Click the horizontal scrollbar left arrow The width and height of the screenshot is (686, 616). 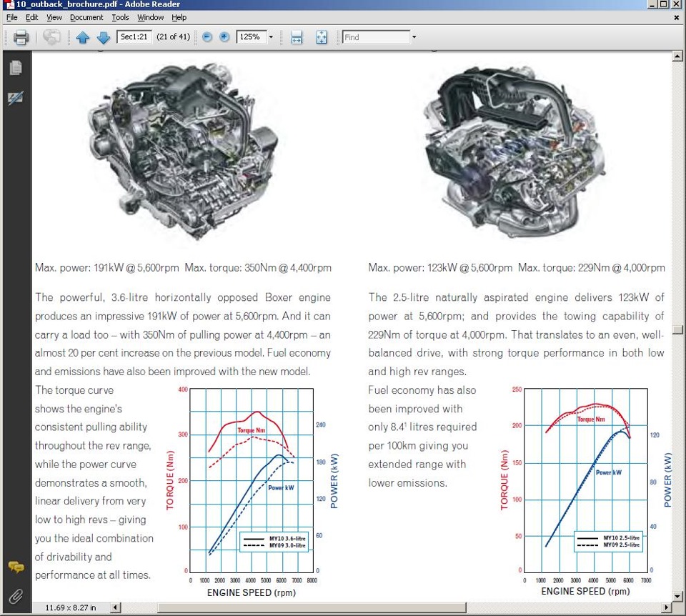tap(116, 607)
